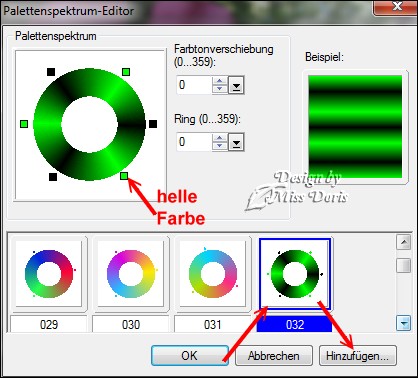The width and height of the screenshot is (418, 378).
Task: Click the Ring input field
Action: click(x=194, y=142)
